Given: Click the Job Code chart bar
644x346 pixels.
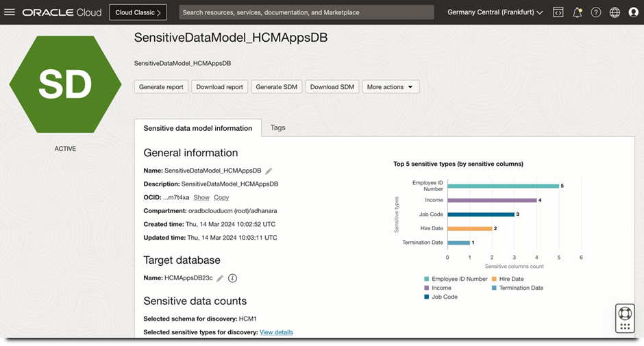Looking at the screenshot, I should point(481,214).
